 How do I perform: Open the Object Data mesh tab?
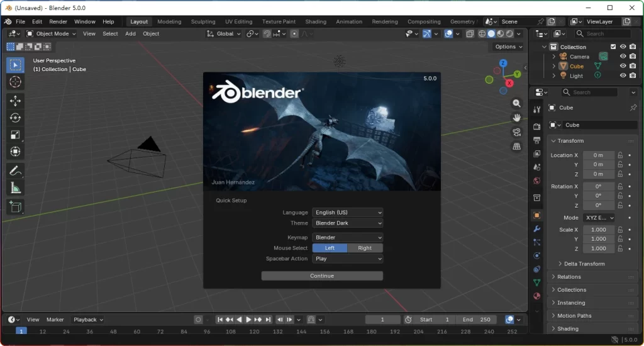(x=537, y=282)
